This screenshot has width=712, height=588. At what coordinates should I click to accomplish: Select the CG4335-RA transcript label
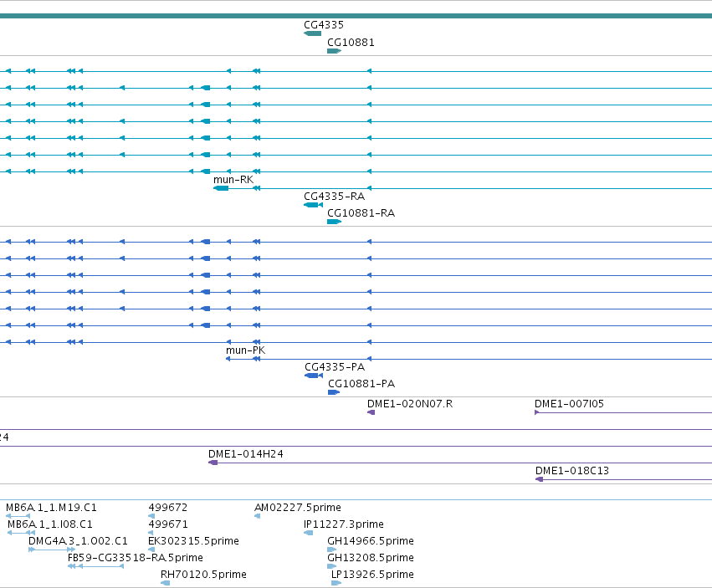tap(334, 197)
